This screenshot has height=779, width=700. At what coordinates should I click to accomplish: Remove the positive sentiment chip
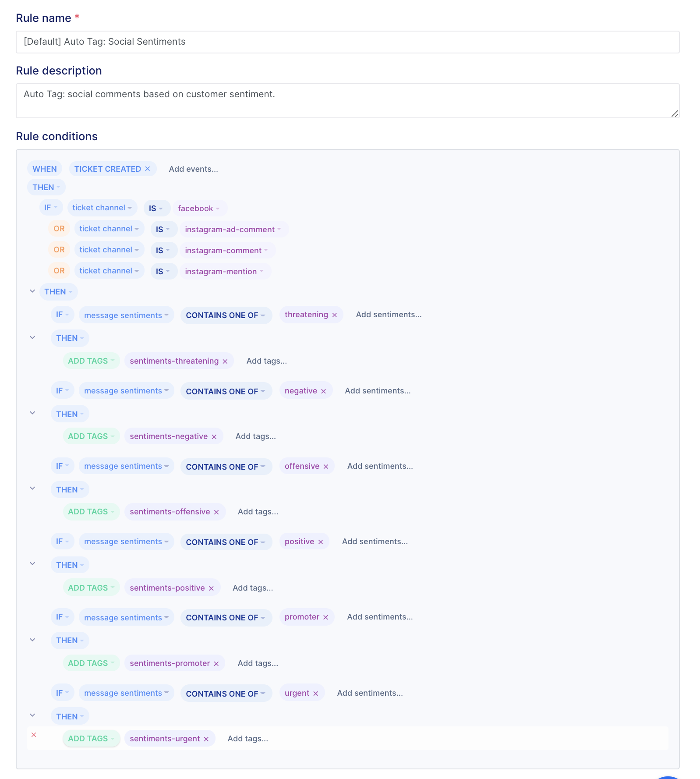(321, 542)
